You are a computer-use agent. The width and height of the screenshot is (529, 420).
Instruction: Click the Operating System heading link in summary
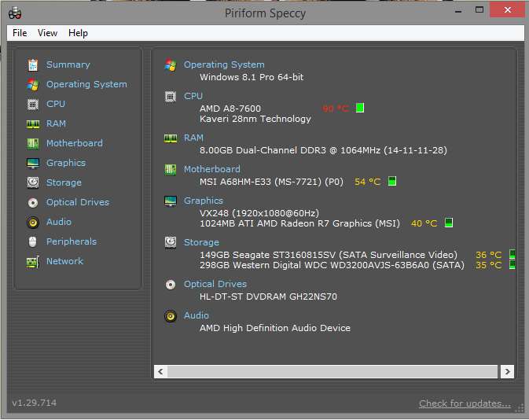coord(224,64)
